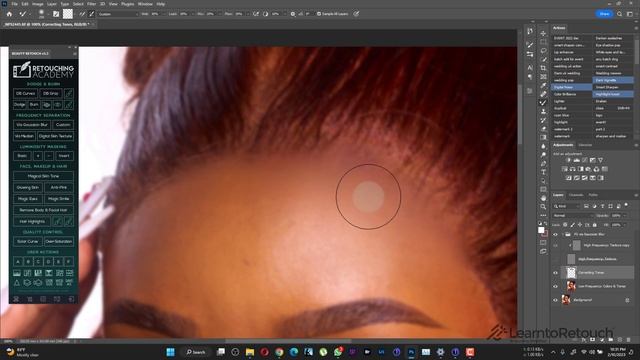Toggle visibility of the FS group

pos(555,235)
